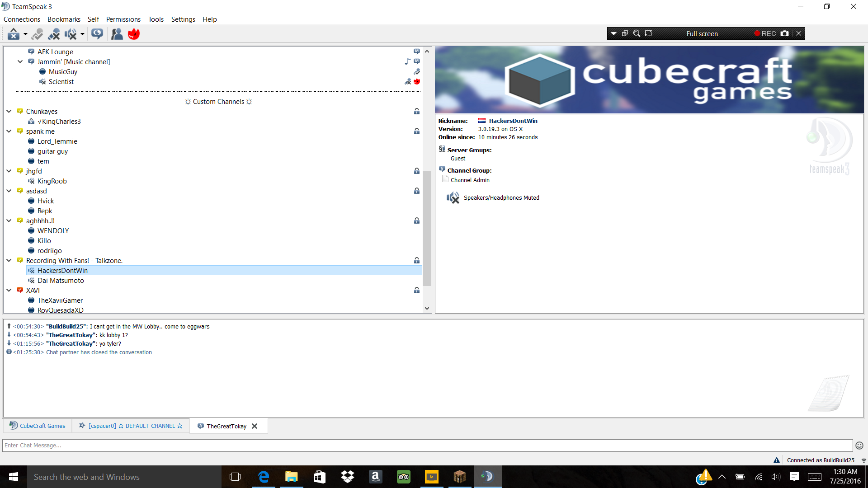
Task: Select user Scientist in channel tree
Action: (x=61, y=82)
